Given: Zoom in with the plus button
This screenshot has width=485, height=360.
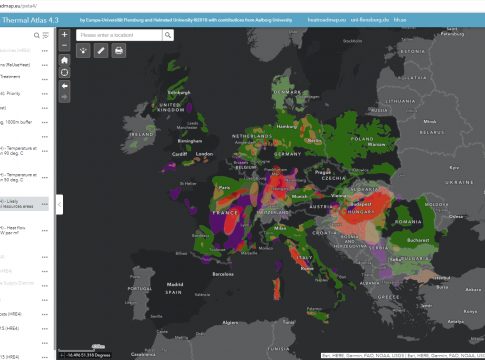Looking at the screenshot, I should click(64, 34).
